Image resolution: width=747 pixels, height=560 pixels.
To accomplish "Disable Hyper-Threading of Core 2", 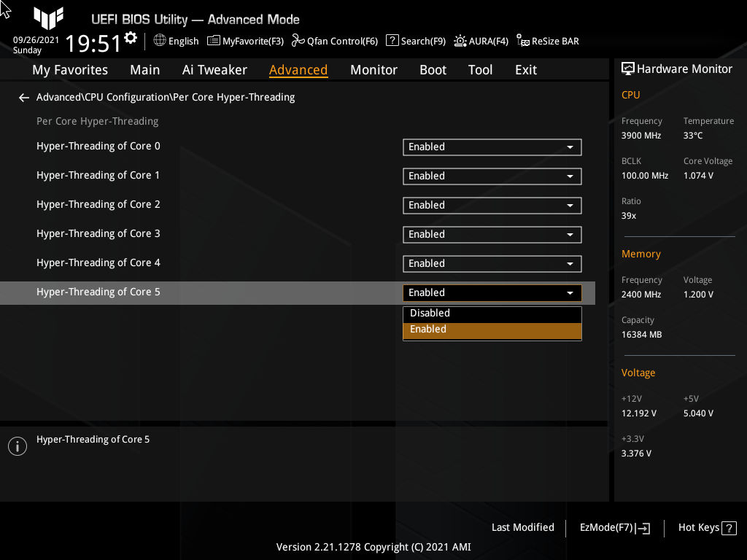I will (492, 205).
